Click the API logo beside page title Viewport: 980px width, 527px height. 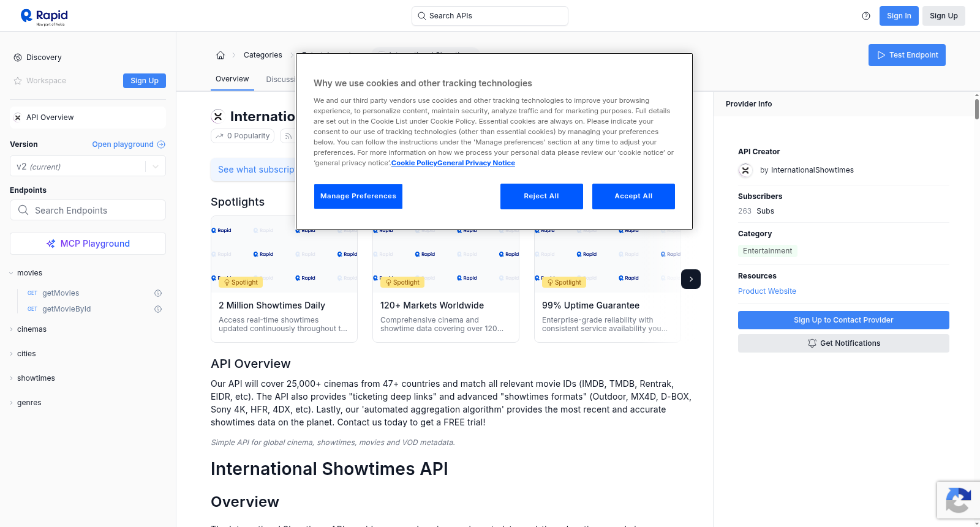pos(217,116)
